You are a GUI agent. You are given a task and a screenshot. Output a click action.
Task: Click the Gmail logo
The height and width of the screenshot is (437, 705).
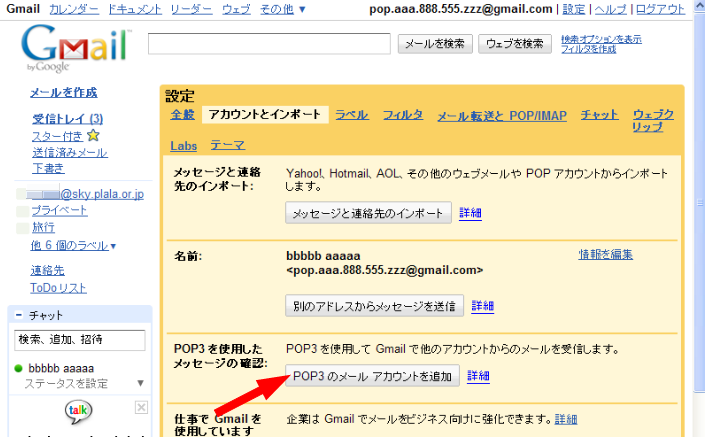pos(76,48)
